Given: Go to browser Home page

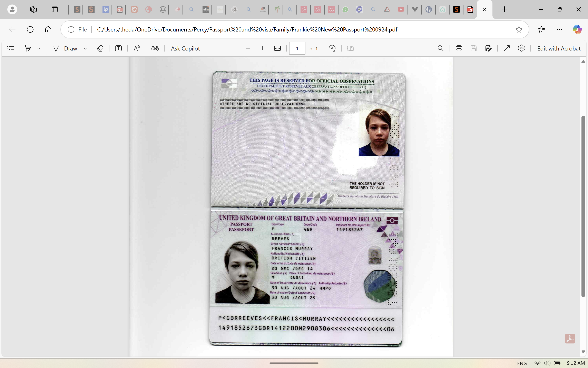Looking at the screenshot, I should point(48,29).
